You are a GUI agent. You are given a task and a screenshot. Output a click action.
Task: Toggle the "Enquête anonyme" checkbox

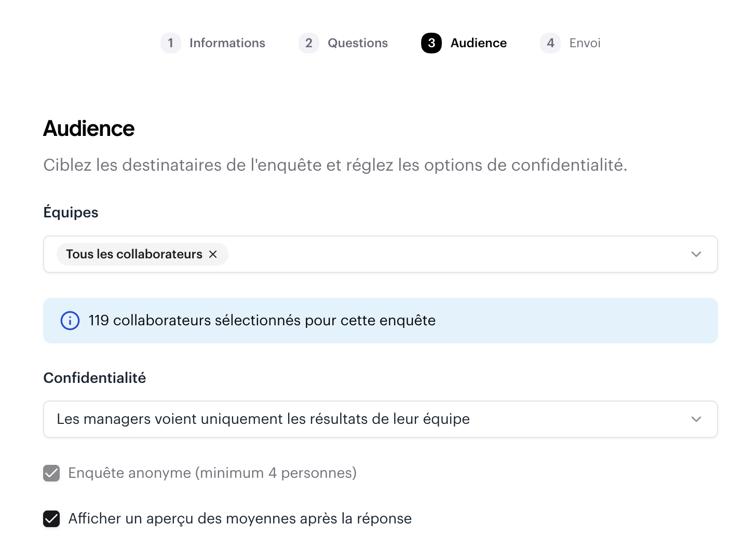[51, 473]
